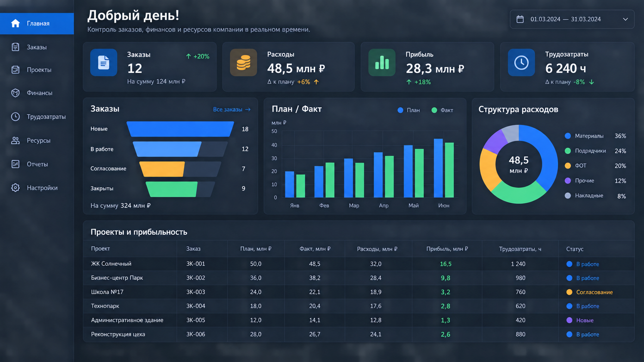Toggle the План legend series
644x362 pixels.
point(409,110)
